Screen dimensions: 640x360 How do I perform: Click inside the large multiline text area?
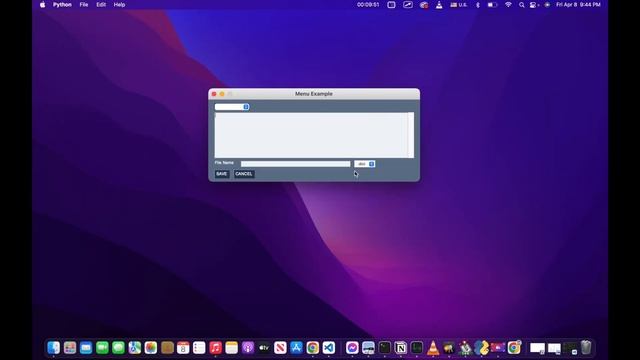pos(311,135)
